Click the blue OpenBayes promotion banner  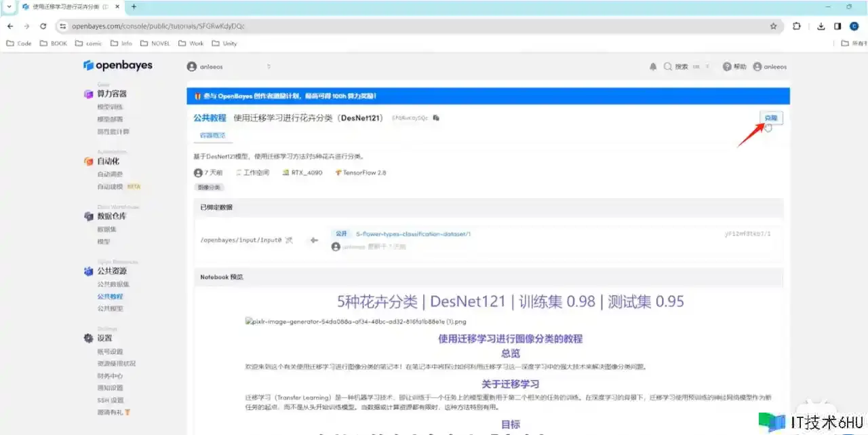pyautogui.click(x=488, y=96)
